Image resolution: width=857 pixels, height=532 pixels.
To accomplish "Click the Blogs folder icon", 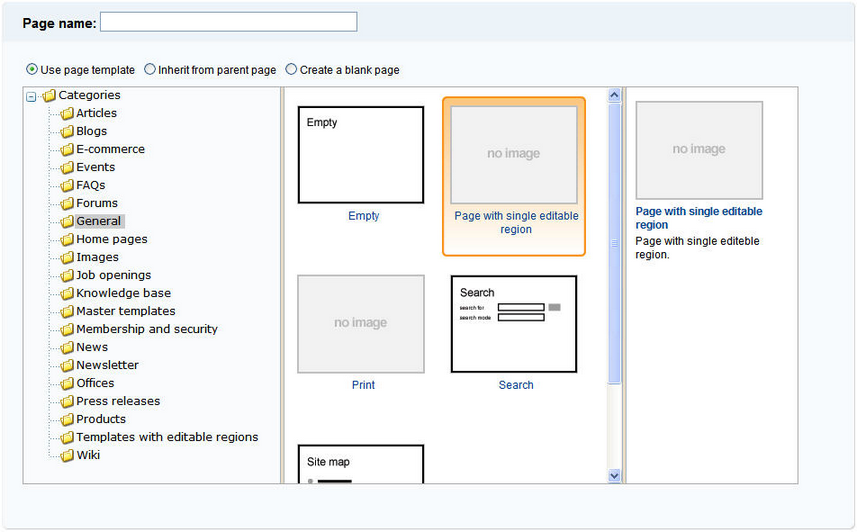I will pos(67,131).
